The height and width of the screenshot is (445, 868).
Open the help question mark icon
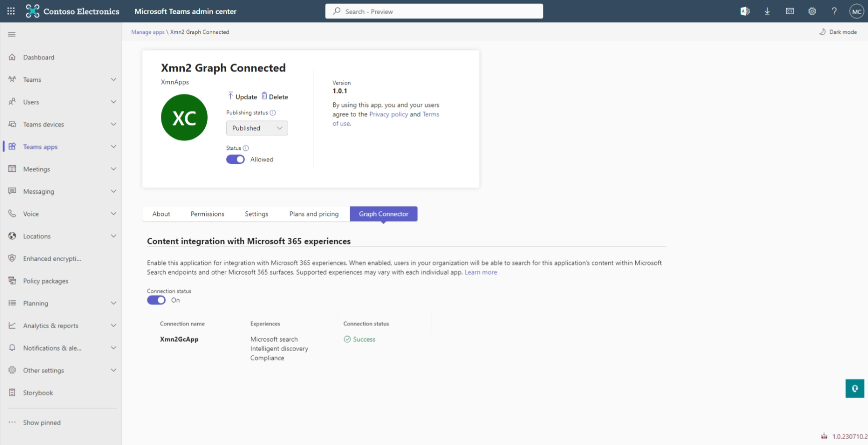tap(834, 11)
